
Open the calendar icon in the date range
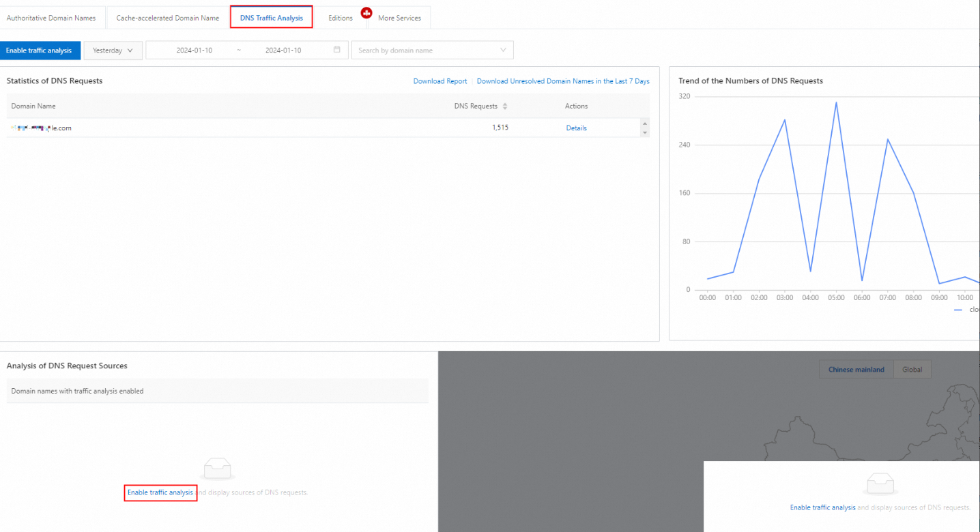pyautogui.click(x=337, y=50)
